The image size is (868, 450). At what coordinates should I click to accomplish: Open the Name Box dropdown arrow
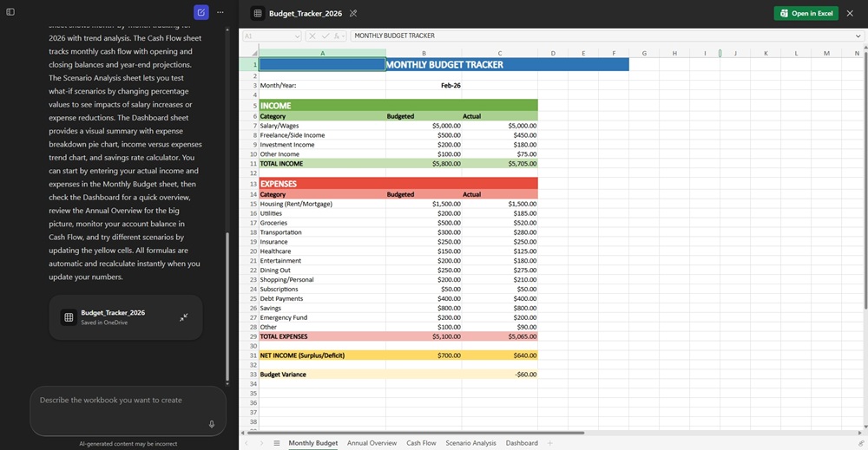[297, 36]
